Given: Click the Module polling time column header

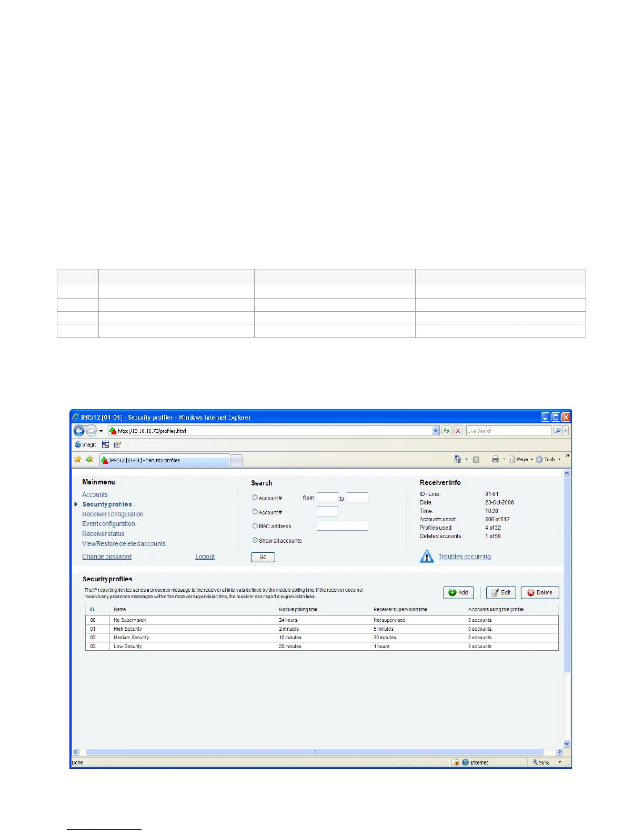Looking at the screenshot, I should point(298,610).
